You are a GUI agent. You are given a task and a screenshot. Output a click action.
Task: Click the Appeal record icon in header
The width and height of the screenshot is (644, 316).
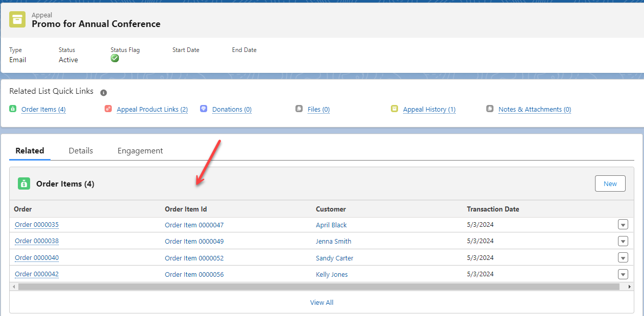point(17,19)
